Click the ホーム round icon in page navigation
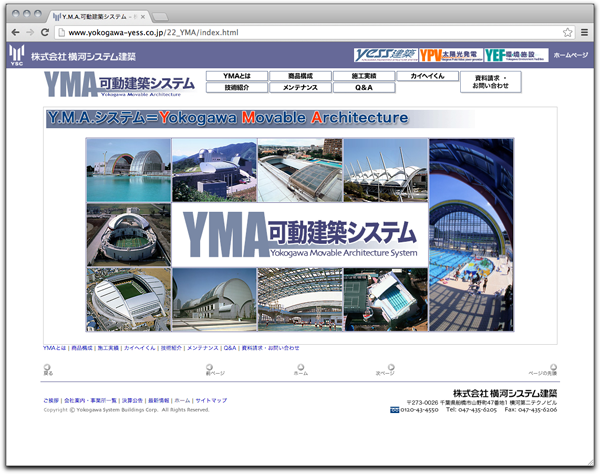600x474 pixels. (301, 367)
